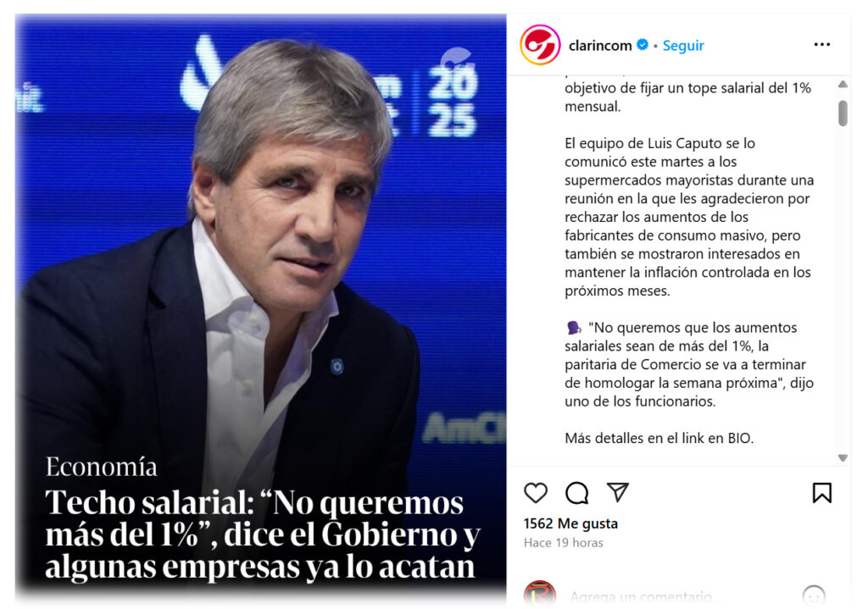
Task: Click the 'Agrega un comentario' field
Action: tap(645, 597)
